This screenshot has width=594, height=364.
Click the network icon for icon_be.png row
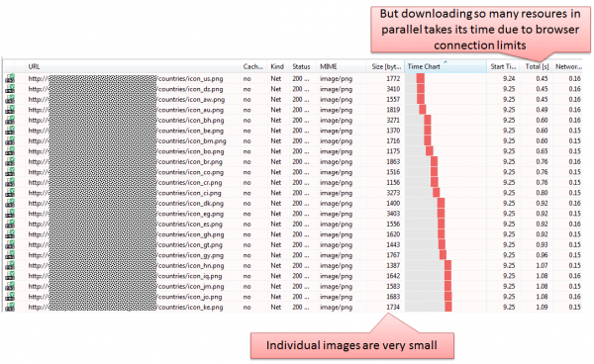point(10,131)
